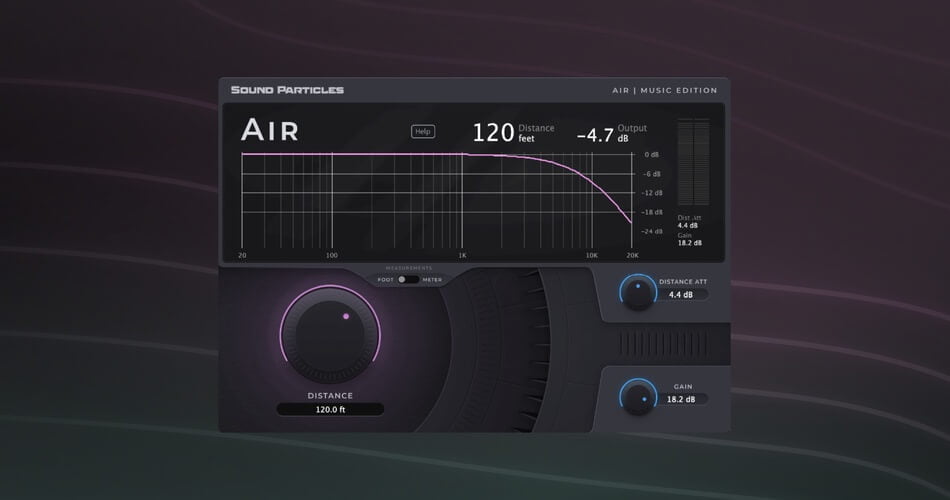
Task: Click the large Distance knob
Action: pos(330,335)
